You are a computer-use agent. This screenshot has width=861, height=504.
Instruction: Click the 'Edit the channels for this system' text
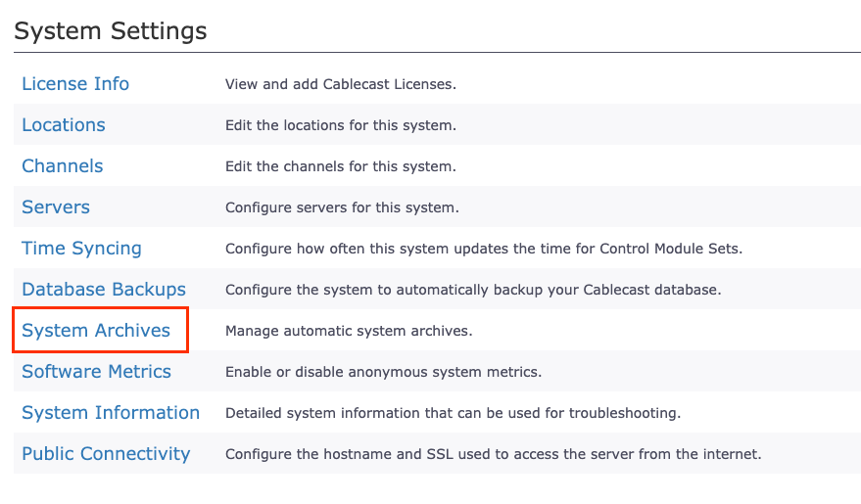click(340, 167)
